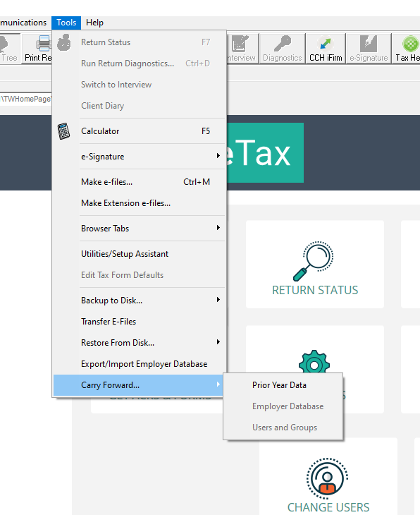Click the Calculator menu icon
Viewport: 420px width, 515px height.
[x=64, y=131]
